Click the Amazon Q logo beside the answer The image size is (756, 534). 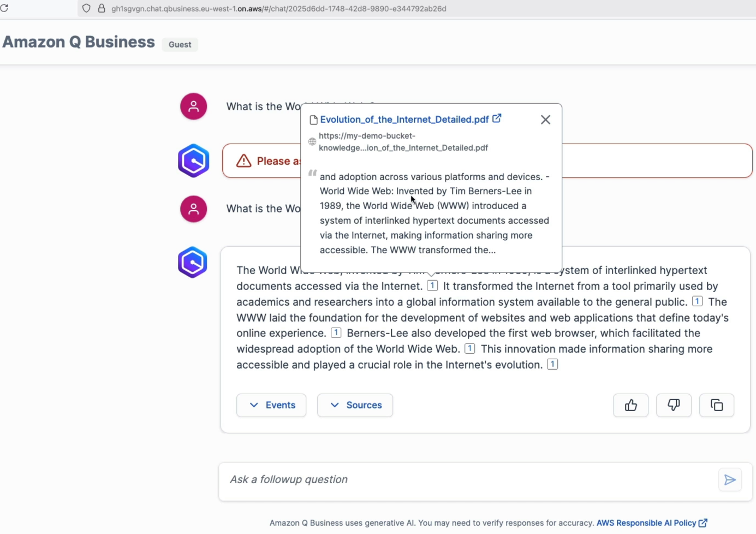click(193, 262)
